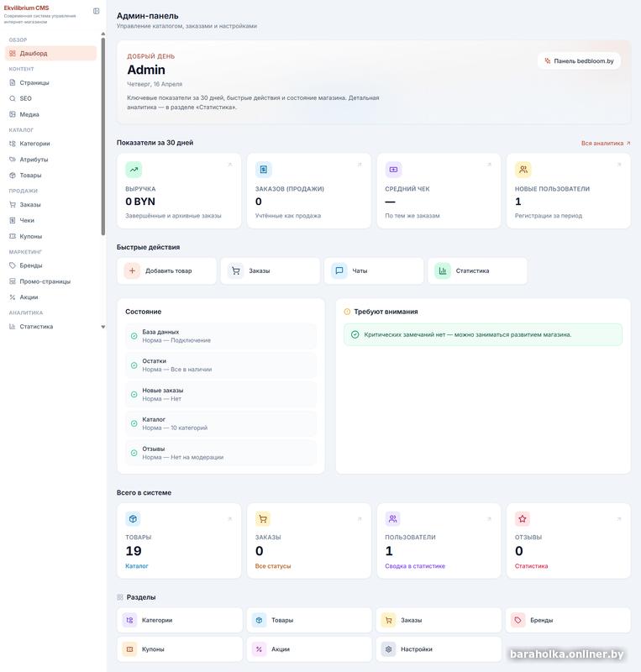Open Дашборд in the sidebar

tap(50, 53)
